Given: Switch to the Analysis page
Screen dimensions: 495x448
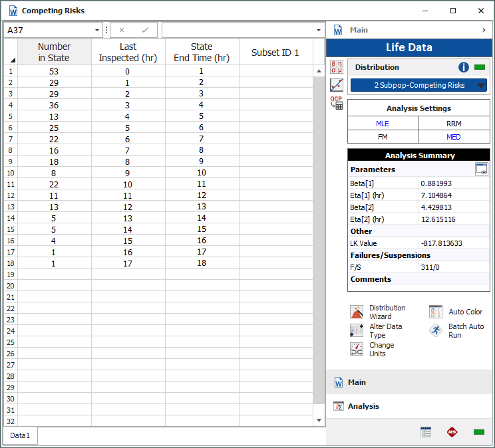Looking at the screenshot, I should 363,406.
